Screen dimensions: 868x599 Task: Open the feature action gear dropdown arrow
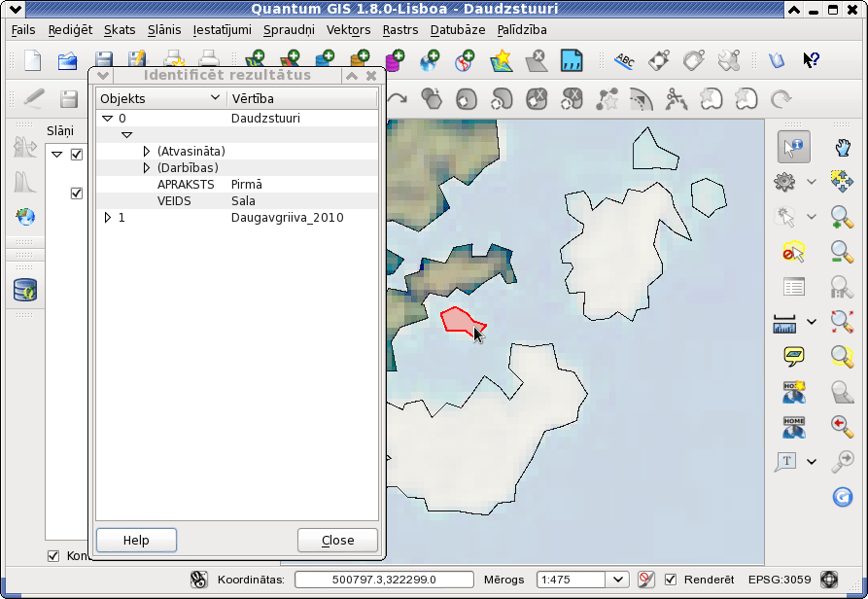coord(812,182)
